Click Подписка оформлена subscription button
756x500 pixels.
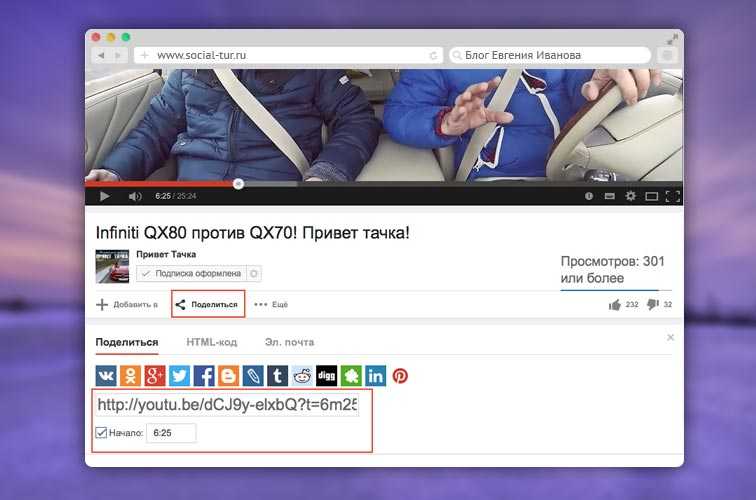point(191,273)
